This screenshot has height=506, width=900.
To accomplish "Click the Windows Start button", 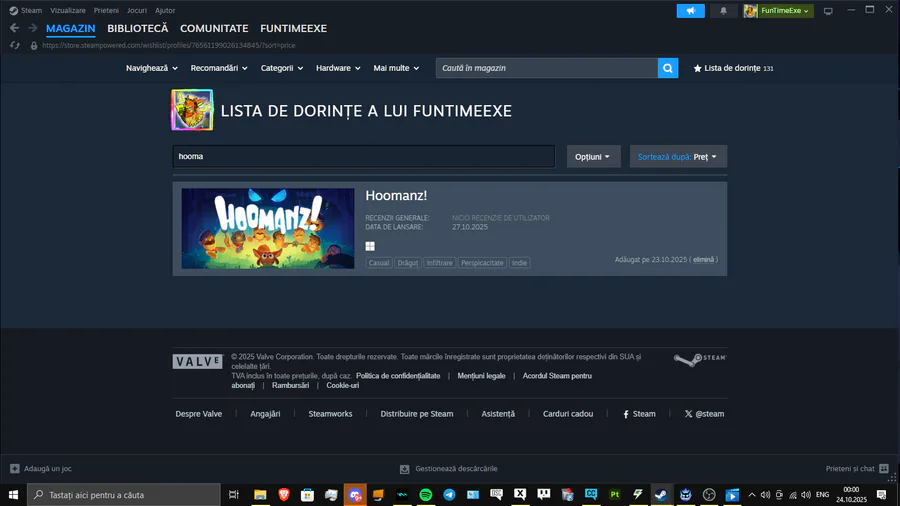I will coord(13,495).
